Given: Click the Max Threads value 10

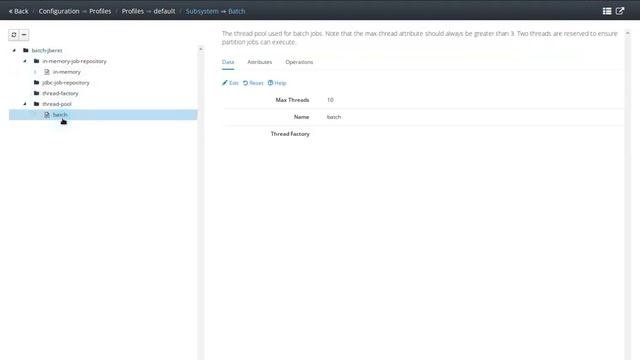Looking at the screenshot, I should pos(330,100).
